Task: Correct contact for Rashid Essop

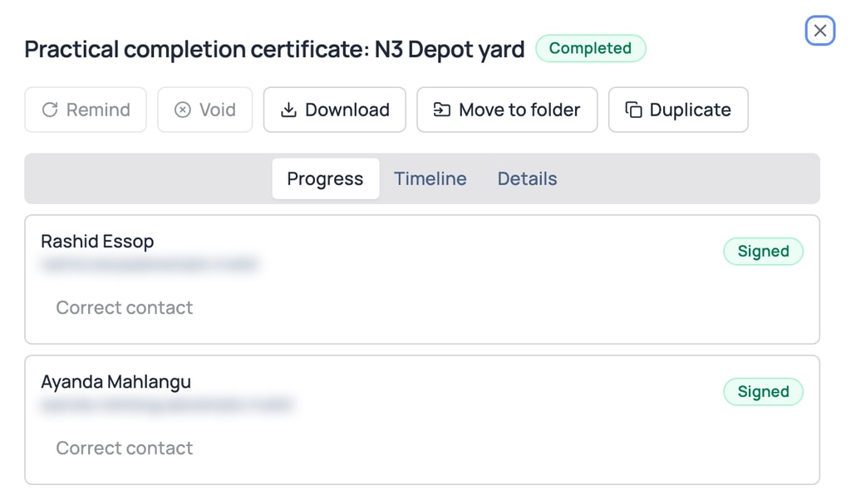Action: click(x=125, y=307)
